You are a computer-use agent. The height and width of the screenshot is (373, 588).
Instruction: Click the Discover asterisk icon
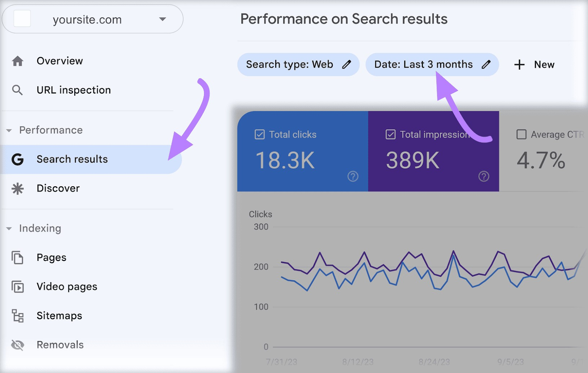coord(18,189)
